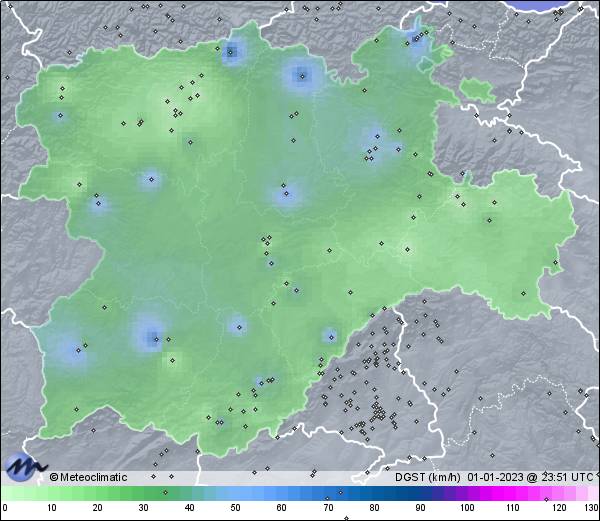Click the Meteoclimatic wave logo icon
The height and width of the screenshot is (521, 600).
pyautogui.click(x=25, y=467)
